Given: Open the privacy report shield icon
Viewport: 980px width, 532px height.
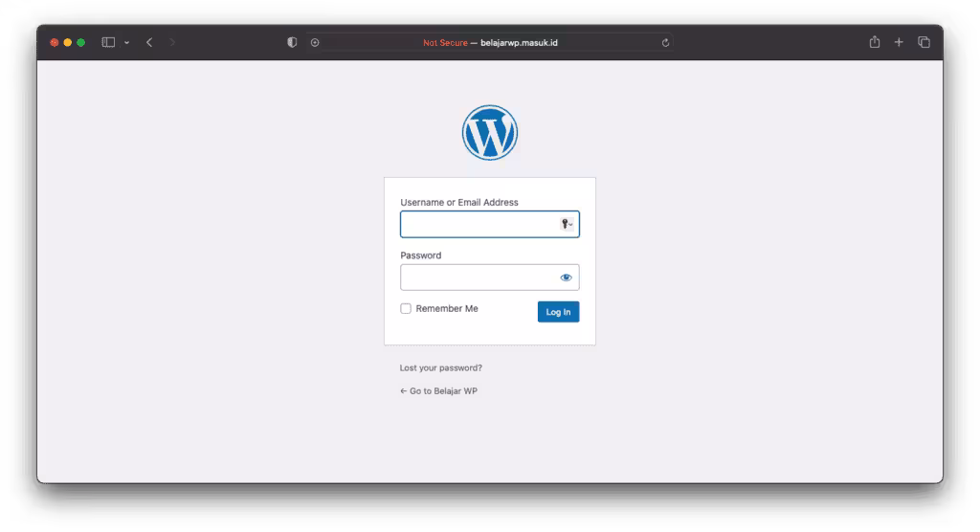Looking at the screenshot, I should (292, 42).
